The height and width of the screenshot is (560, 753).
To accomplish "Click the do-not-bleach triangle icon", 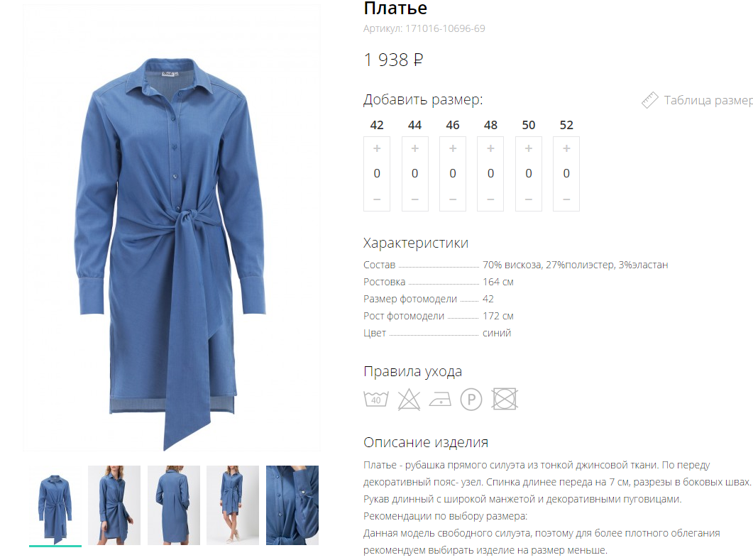I will click(x=410, y=399).
